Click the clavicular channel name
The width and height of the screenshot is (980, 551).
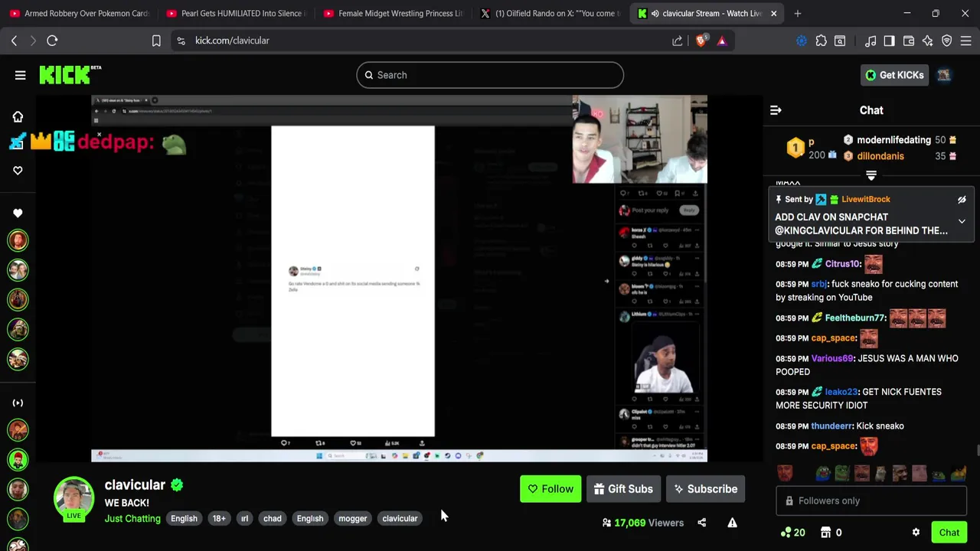click(135, 485)
